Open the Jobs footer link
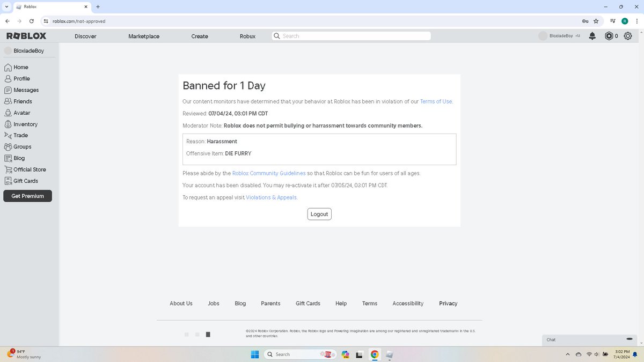 [x=214, y=304]
